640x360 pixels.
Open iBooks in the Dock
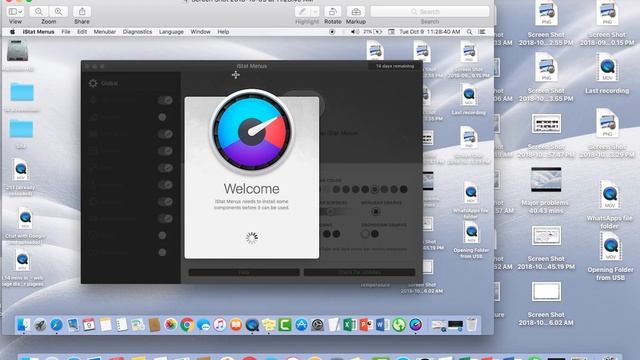pyautogui.click(x=236, y=325)
